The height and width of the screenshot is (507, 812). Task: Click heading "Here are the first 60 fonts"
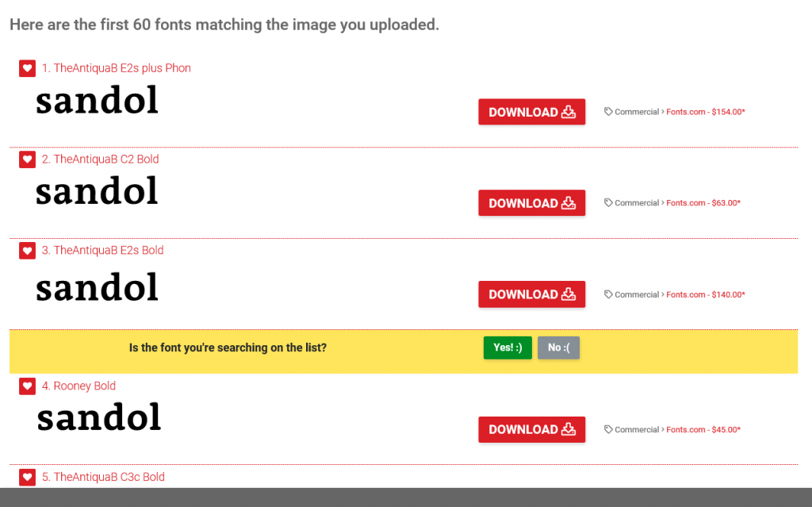coord(224,25)
